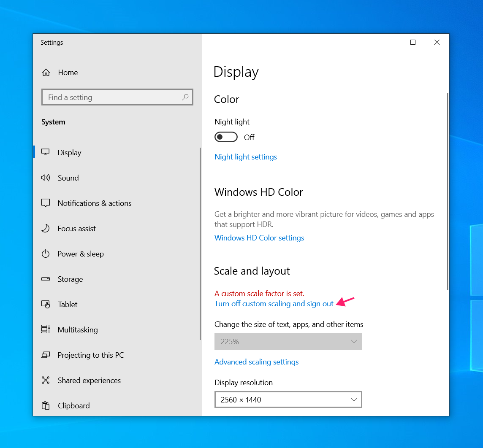Open Windows HD Color settings link
The image size is (483, 448).
(259, 238)
